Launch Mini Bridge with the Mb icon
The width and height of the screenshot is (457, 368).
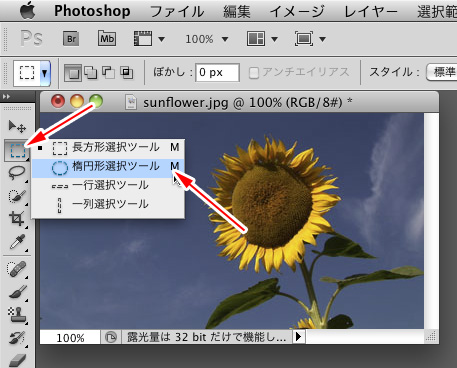point(107,39)
